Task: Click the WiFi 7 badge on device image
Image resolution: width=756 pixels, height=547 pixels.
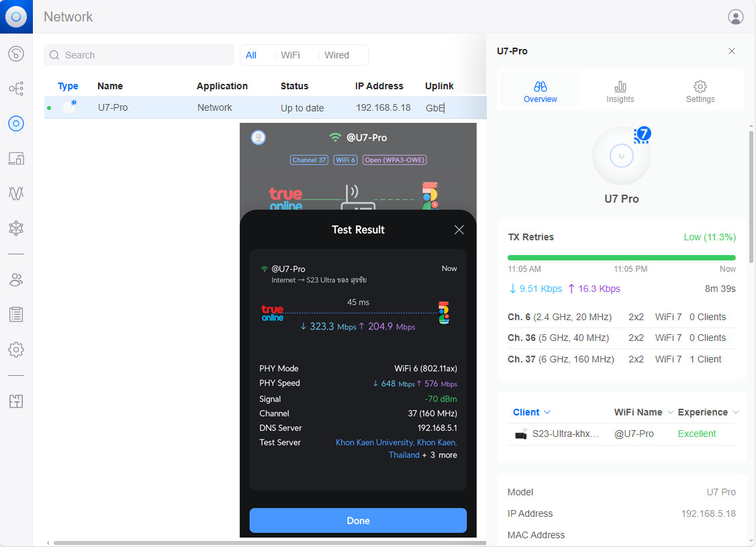Action: [643, 134]
